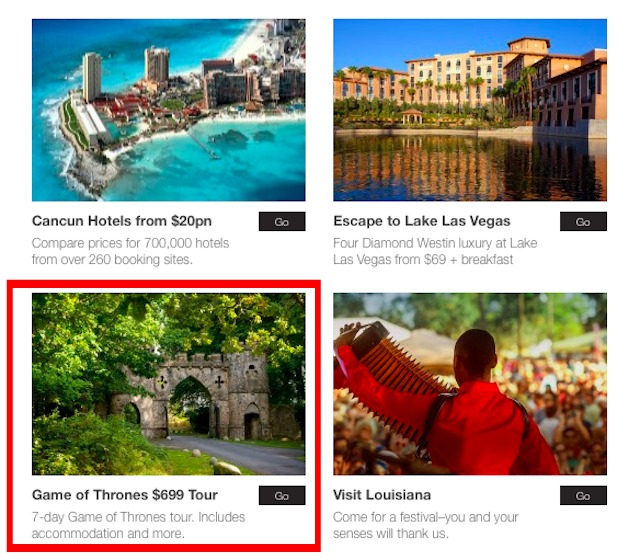Click Come for a festival description text
The height and width of the screenshot is (560, 640).
click(426, 525)
